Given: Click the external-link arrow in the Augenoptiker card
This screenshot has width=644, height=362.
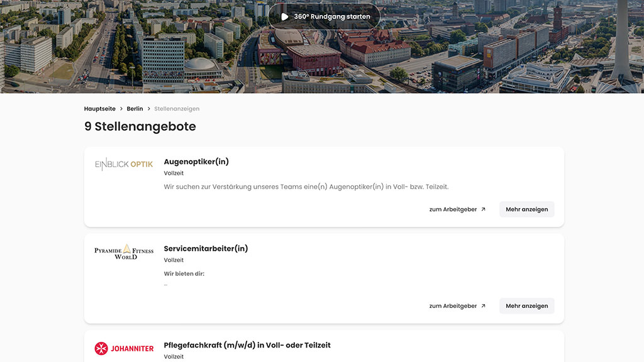Looking at the screenshot, I should pyautogui.click(x=483, y=209).
